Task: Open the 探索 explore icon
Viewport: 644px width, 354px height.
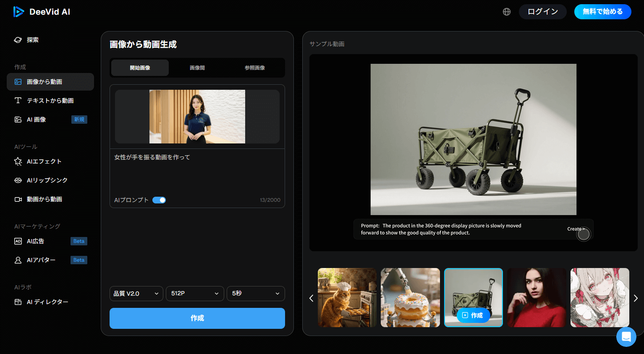Action: pos(18,40)
